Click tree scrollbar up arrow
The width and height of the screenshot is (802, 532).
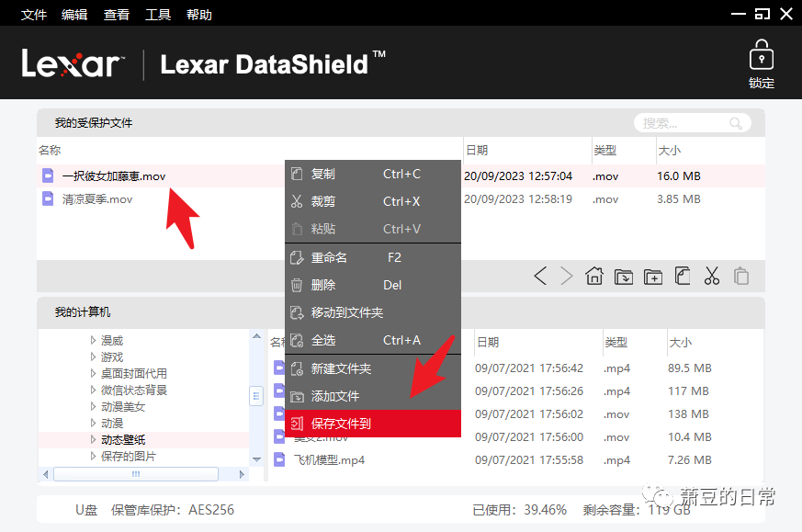[x=256, y=336]
